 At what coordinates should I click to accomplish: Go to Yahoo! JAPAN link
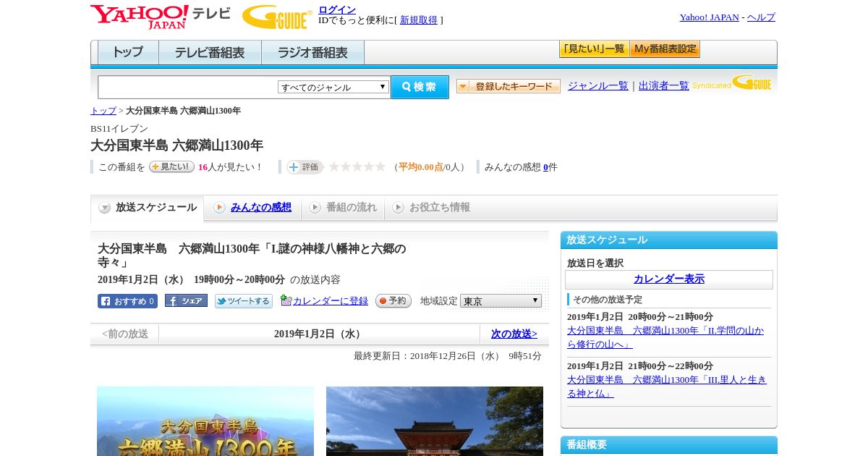pyautogui.click(x=709, y=17)
